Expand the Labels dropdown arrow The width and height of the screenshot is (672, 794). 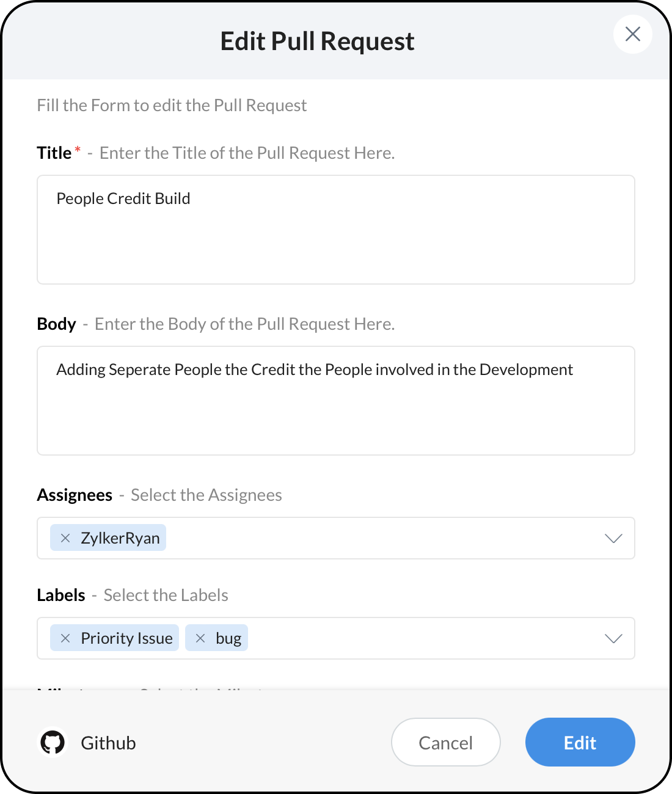613,638
